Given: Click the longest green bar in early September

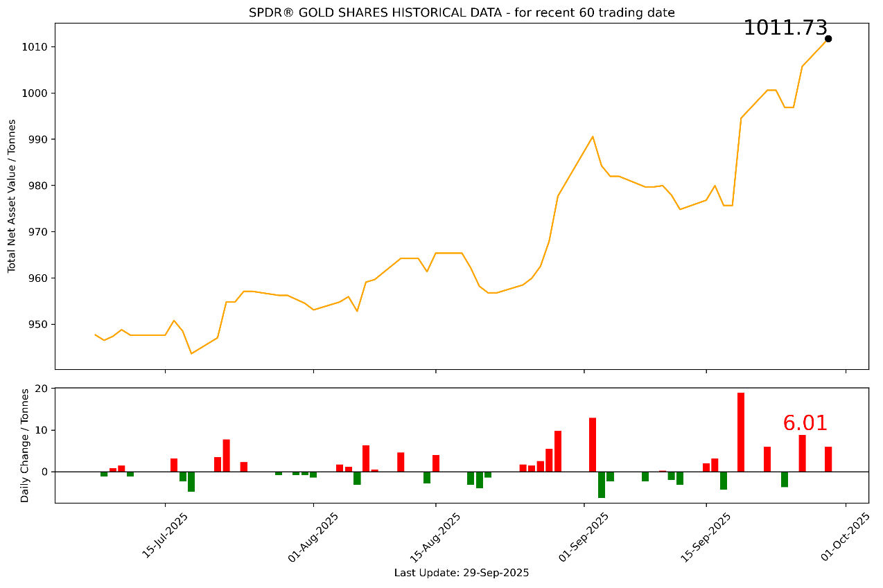Looking at the screenshot, I should (x=602, y=484).
